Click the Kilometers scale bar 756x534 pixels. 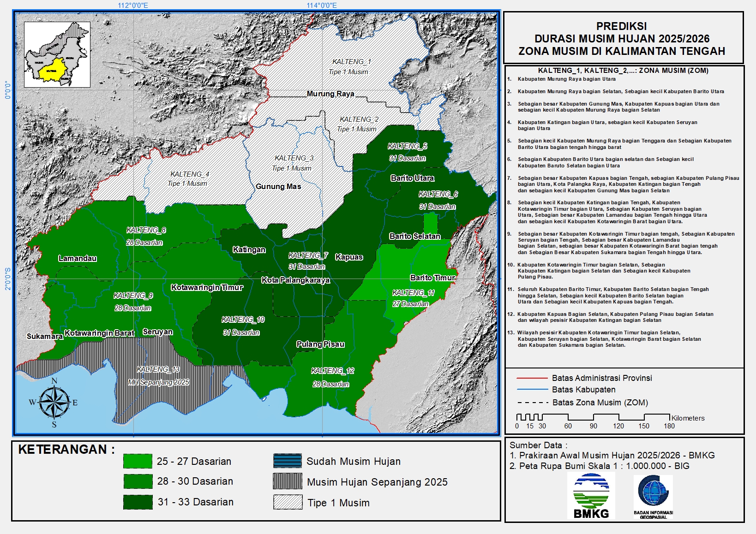click(x=593, y=417)
